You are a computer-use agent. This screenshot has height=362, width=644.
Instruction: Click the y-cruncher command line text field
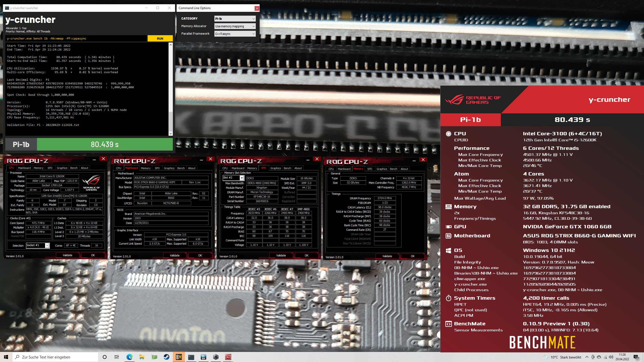tap(76, 38)
